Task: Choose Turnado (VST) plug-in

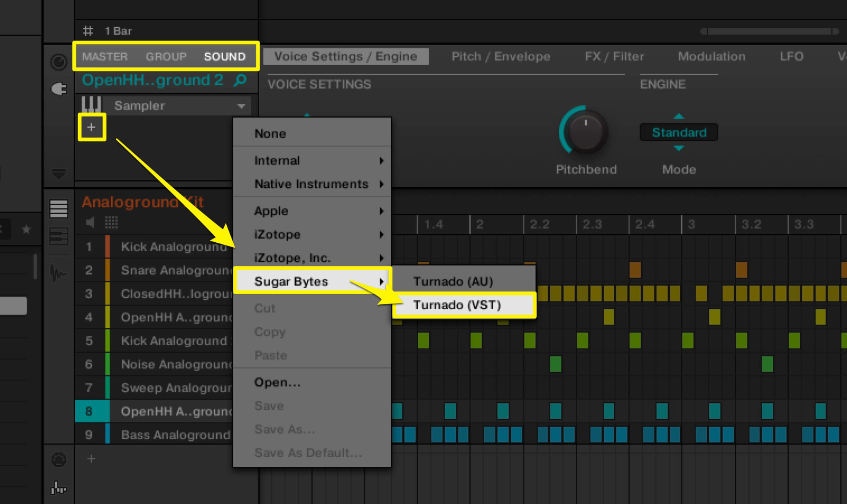Action: click(x=464, y=305)
